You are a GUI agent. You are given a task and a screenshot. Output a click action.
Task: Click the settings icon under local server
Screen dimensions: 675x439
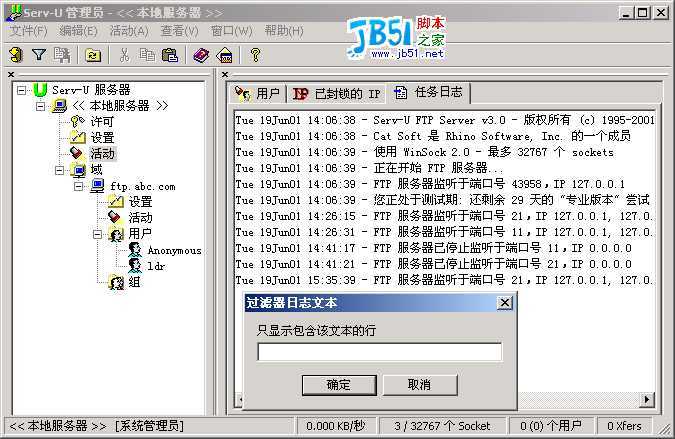[78, 138]
